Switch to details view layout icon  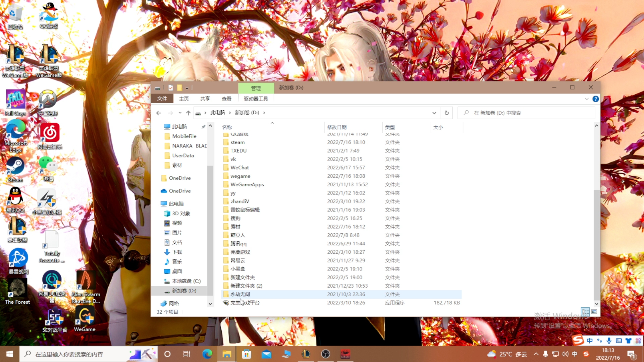pos(585,312)
